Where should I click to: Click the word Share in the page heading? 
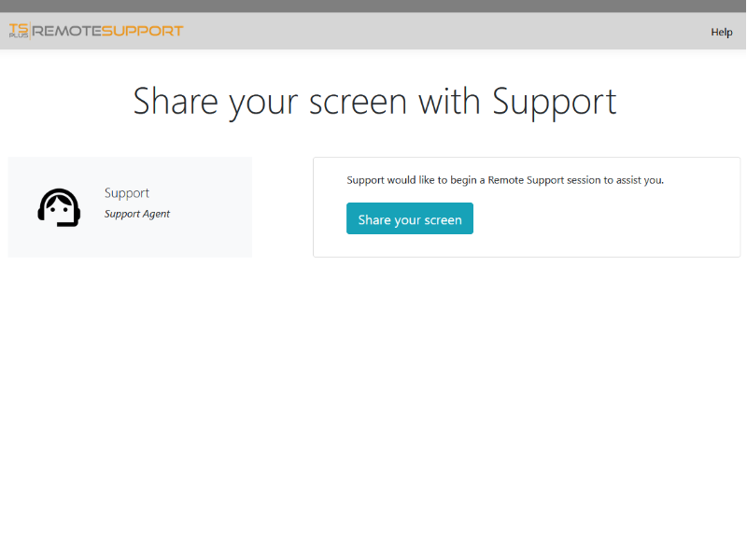176,102
